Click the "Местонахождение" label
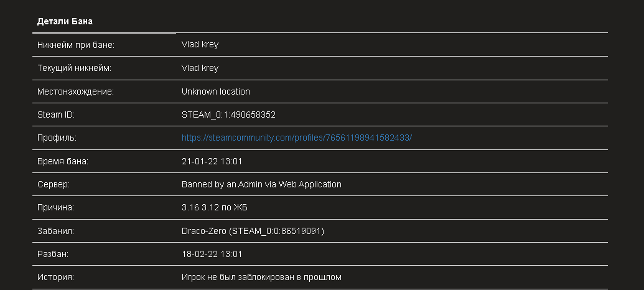This screenshot has width=644, height=290. pyautogui.click(x=75, y=91)
